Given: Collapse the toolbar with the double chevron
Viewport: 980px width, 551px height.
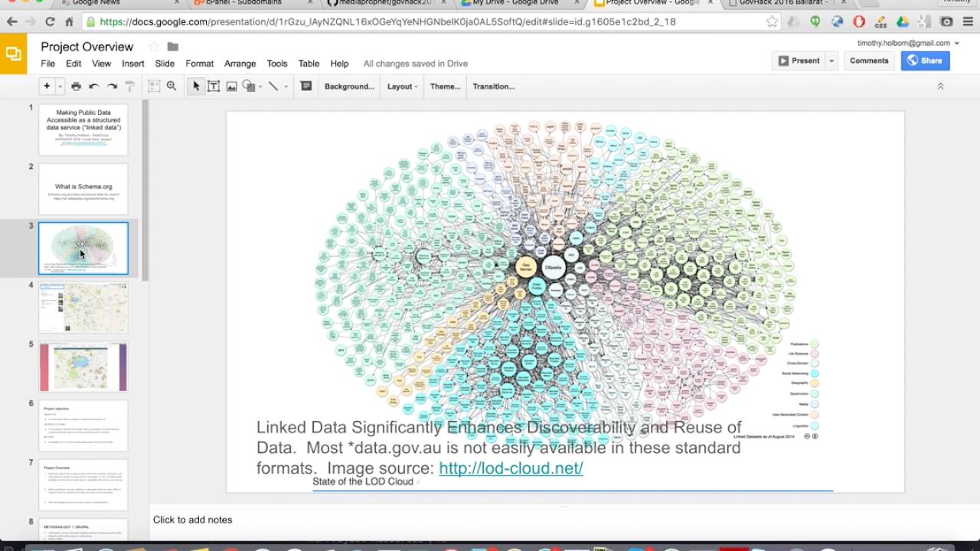Looking at the screenshot, I should [940, 86].
